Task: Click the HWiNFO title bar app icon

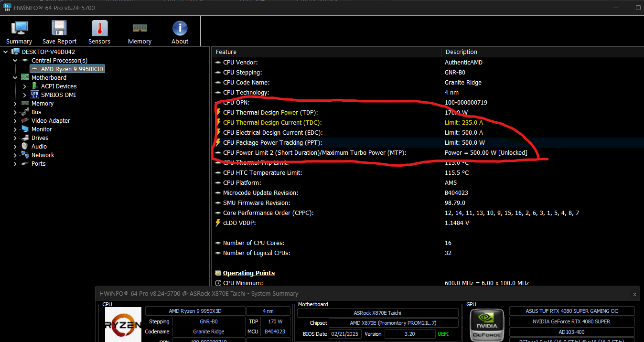Action: 7,8
